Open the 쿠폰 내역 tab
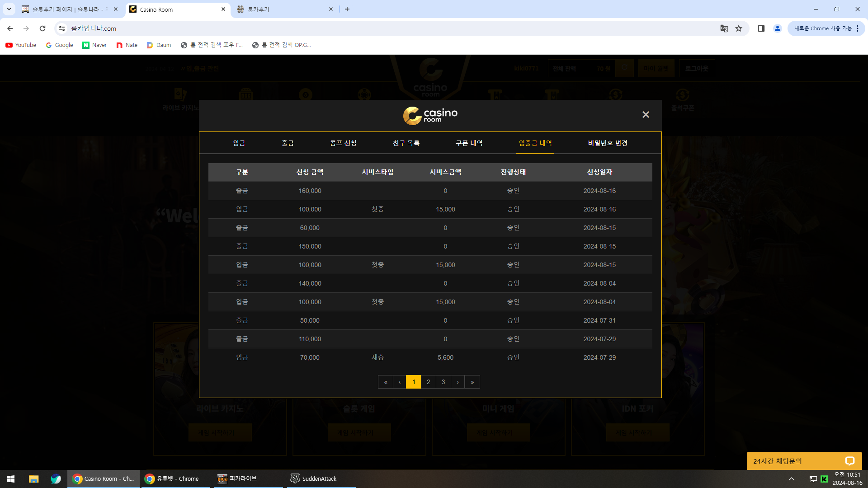 [x=469, y=143]
